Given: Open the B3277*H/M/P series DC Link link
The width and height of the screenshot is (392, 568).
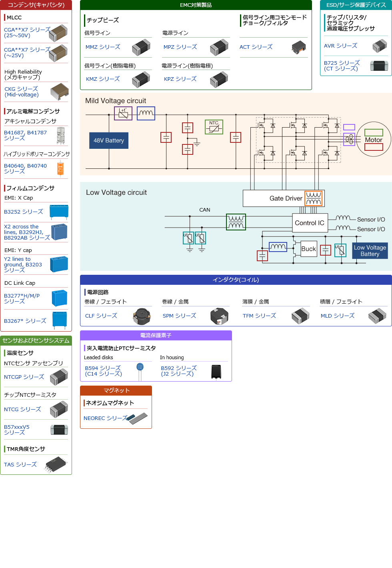Looking at the screenshot, I should pos(22,298).
